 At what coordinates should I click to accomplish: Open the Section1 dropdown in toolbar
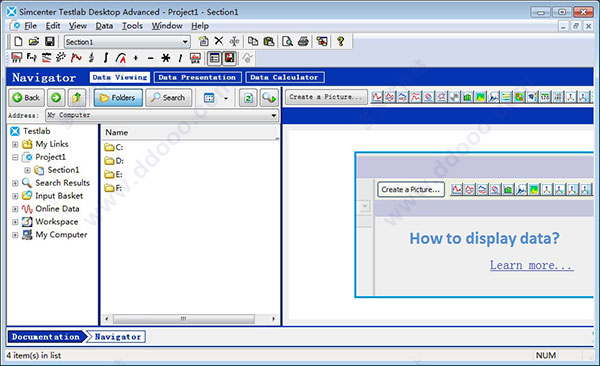(x=185, y=42)
